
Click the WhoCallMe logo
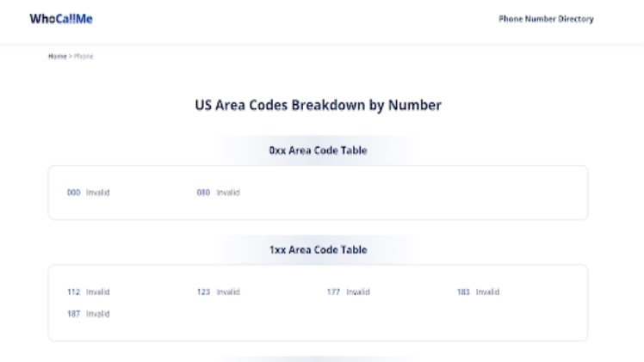coord(61,20)
